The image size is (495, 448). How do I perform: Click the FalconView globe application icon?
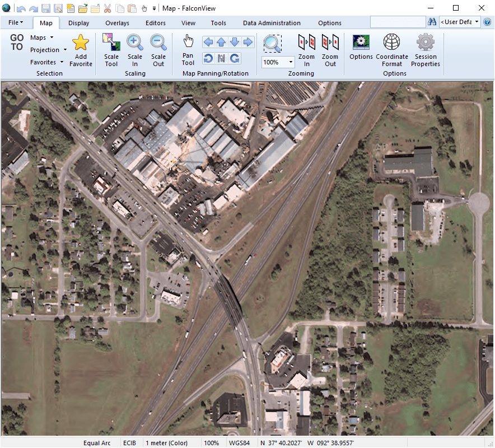6,8
